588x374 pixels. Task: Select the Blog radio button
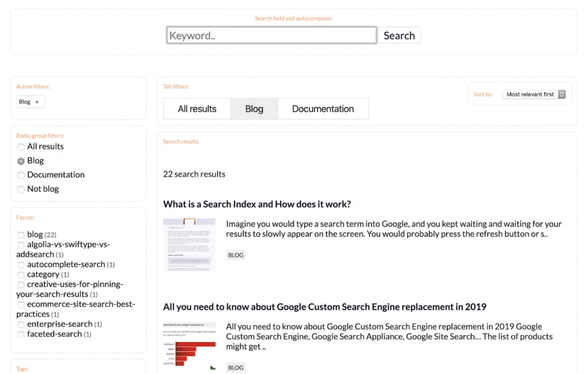(x=21, y=162)
